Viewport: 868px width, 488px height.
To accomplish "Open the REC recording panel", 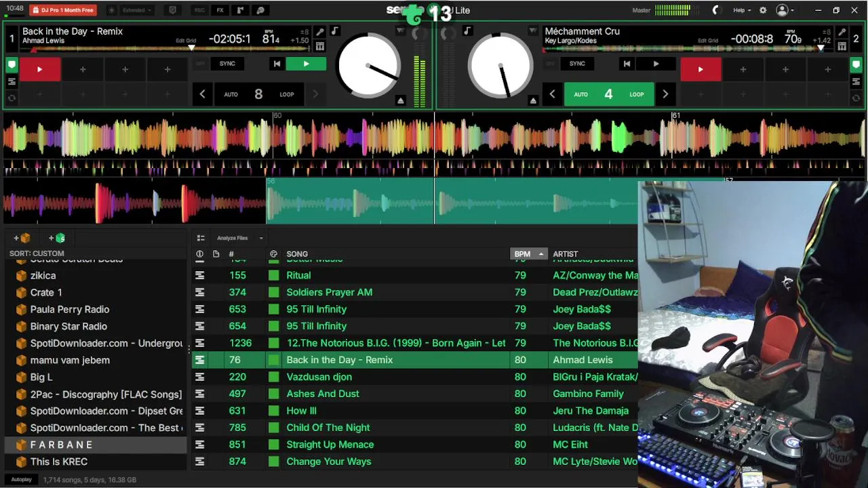I will 199,10.
